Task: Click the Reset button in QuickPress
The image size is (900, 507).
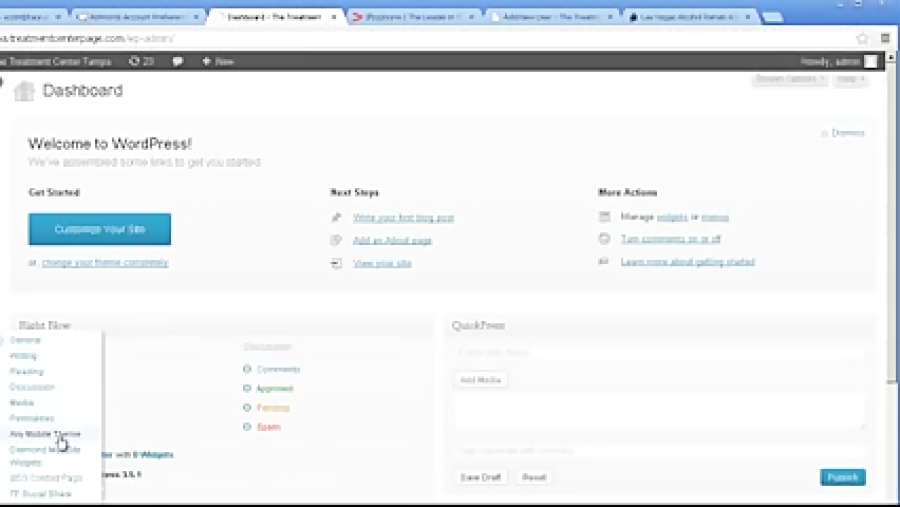Action: [533, 477]
